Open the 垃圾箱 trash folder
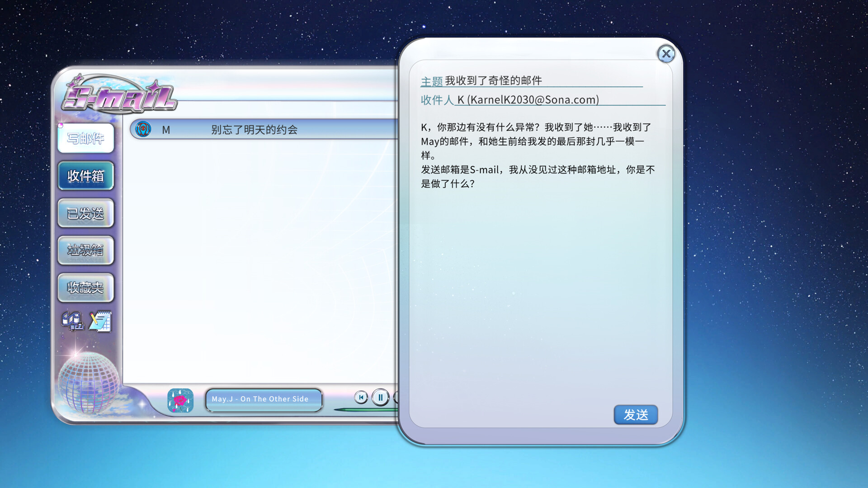 click(85, 250)
